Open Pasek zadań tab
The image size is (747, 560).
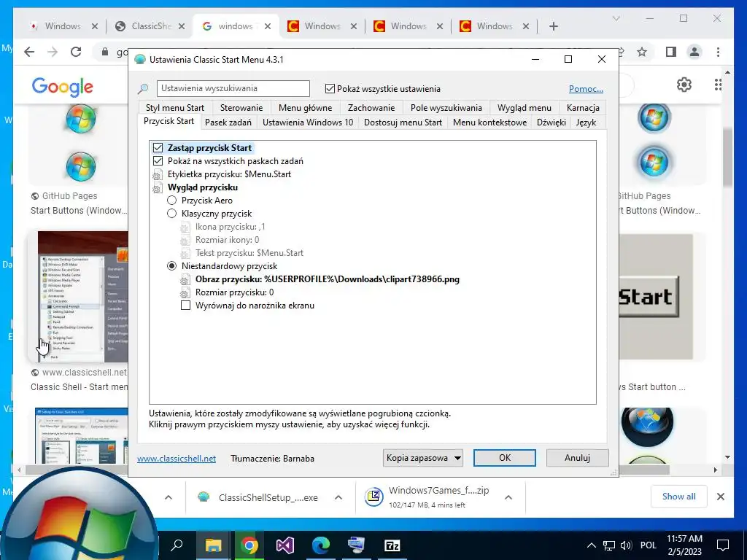[228, 122]
